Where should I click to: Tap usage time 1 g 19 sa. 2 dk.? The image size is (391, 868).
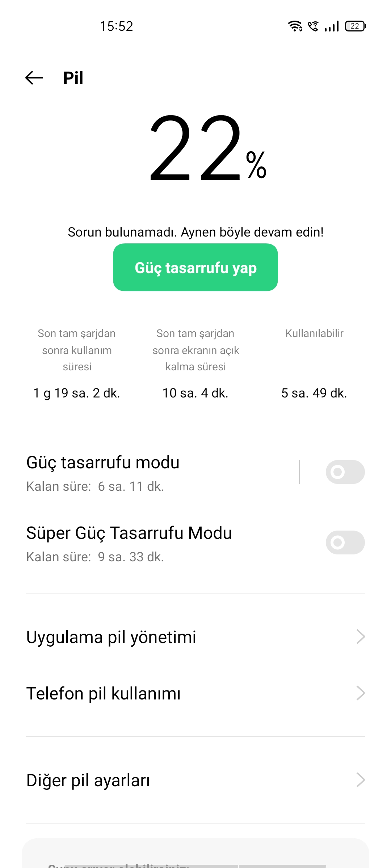click(x=77, y=393)
